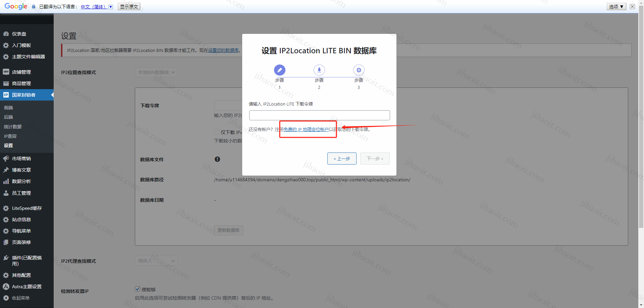
Task: Click the Astra主题设置 menu label
Action: tap(27, 287)
